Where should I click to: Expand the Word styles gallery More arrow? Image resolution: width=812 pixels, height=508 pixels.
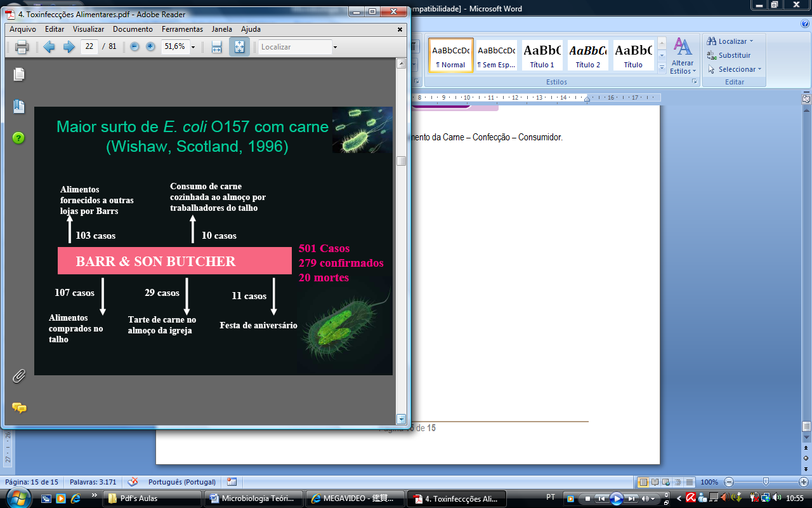click(662, 67)
